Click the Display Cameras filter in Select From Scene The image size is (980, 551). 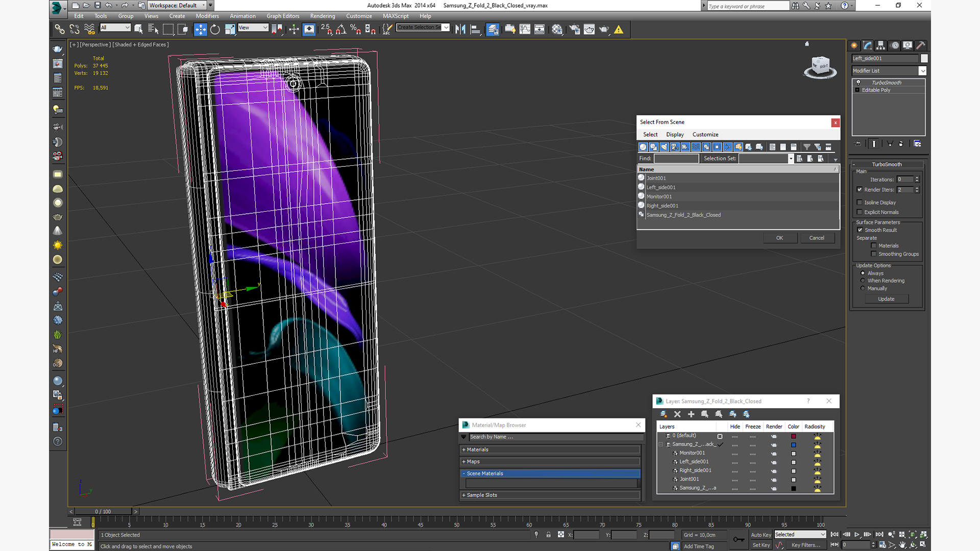point(675,147)
